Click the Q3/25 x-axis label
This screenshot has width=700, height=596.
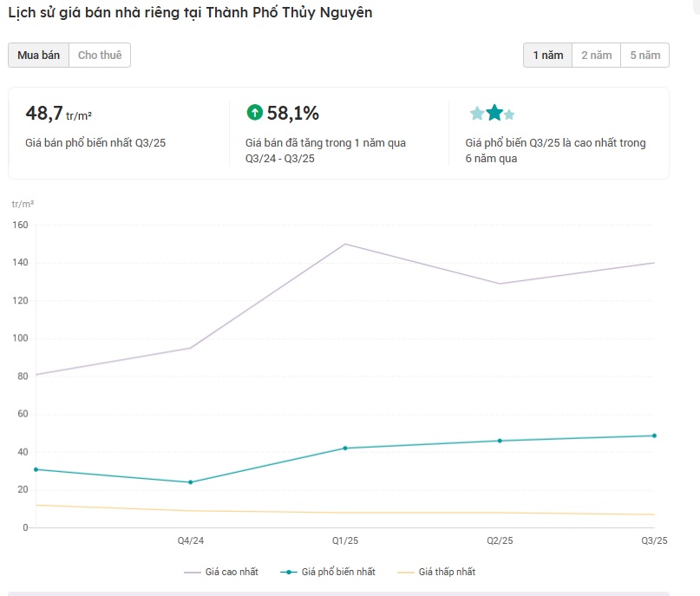pyautogui.click(x=654, y=541)
